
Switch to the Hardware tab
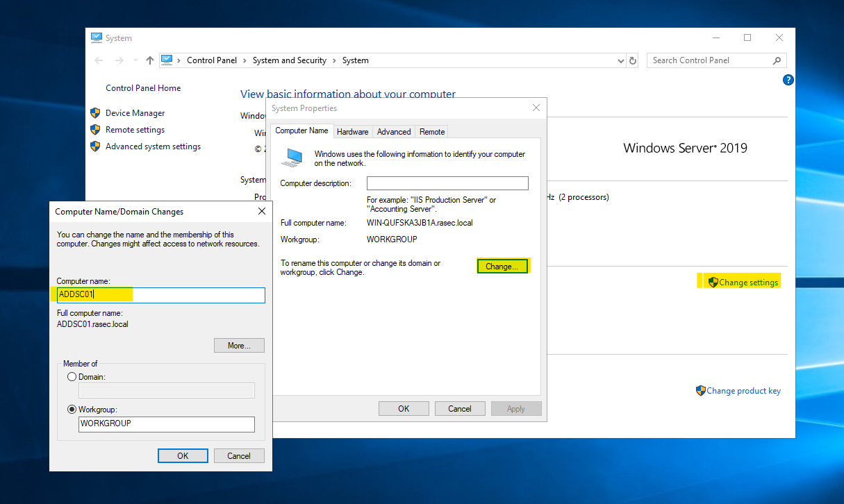coord(353,131)
